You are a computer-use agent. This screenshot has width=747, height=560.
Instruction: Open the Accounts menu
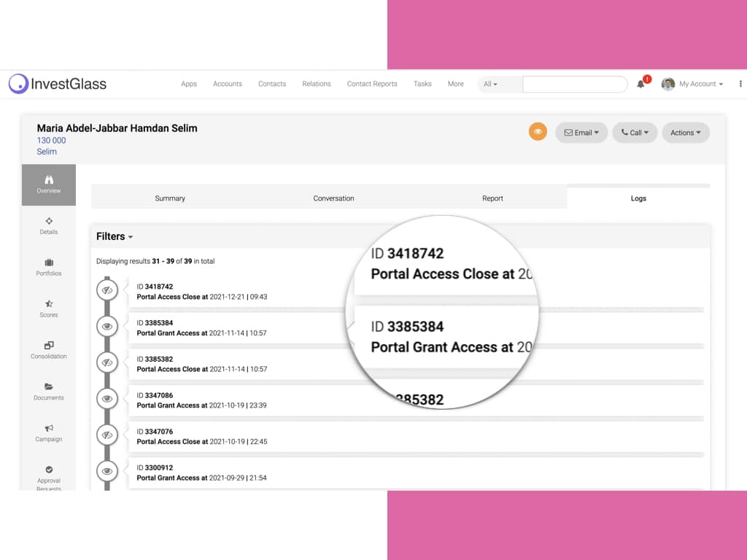click(x=228, y=84)
